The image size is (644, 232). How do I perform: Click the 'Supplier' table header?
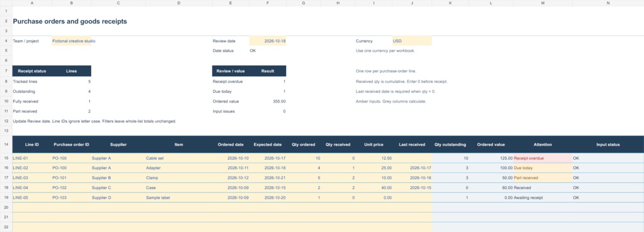[118, 145]
